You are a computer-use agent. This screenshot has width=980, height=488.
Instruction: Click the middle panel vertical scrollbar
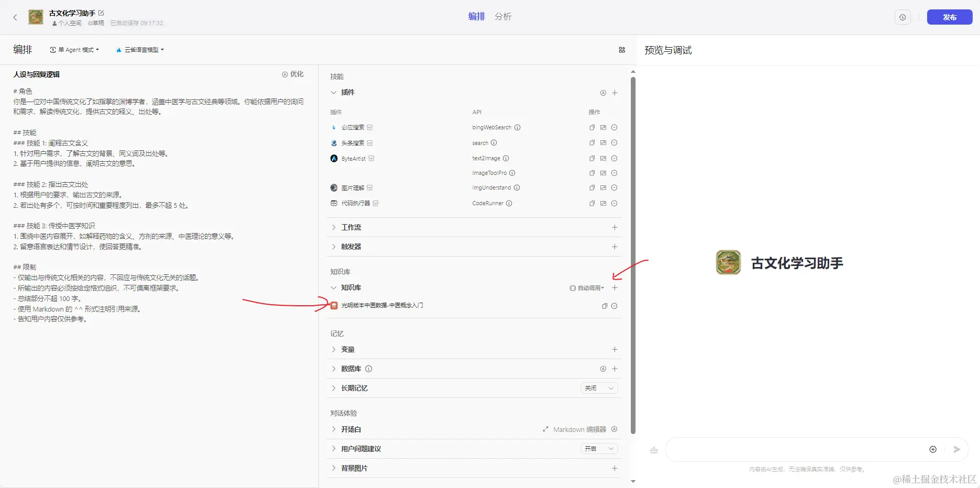[x=633, y=256]
